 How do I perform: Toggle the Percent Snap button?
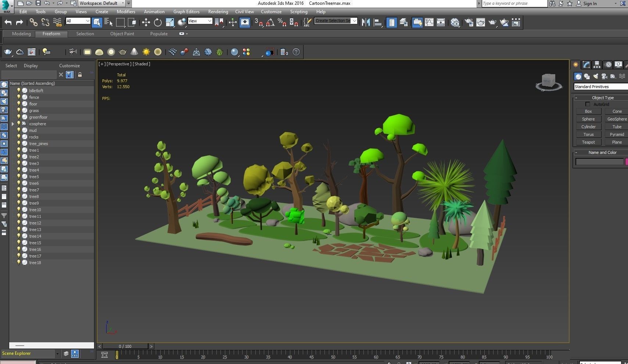(x=282, y=22)
